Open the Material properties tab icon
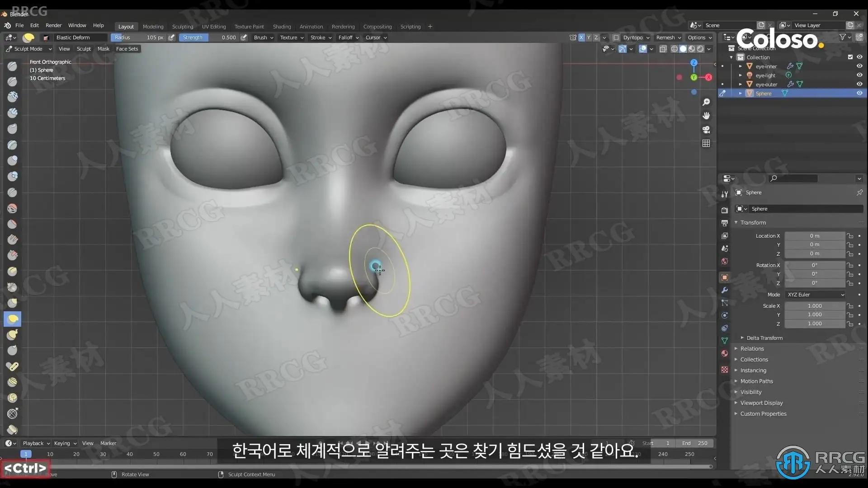The image size is (868, 488). pos(725,353)
